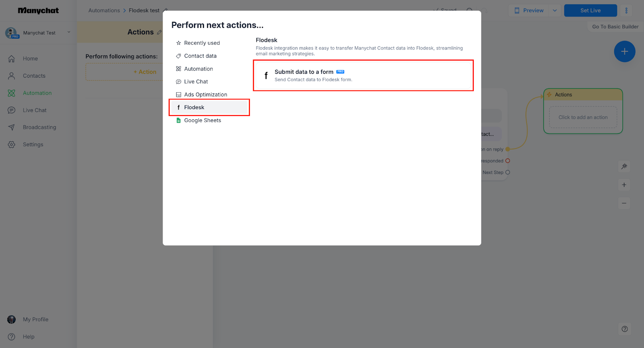The width and height of the screenshot is (644, 348).
Task: Show Recently used actions
Action: [x=202, y=43]
